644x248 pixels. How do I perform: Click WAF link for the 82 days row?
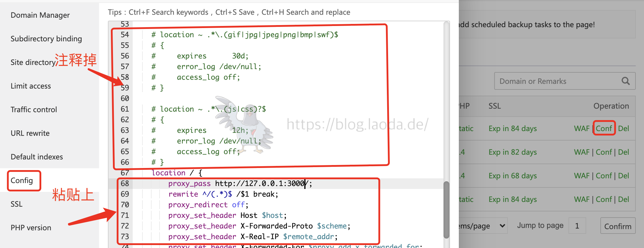[581, 152]
